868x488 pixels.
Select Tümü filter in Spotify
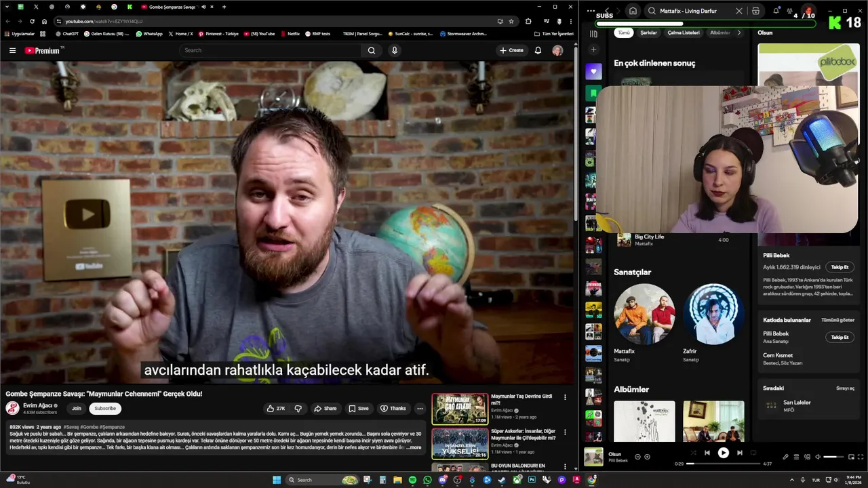[x=624, y=33]
